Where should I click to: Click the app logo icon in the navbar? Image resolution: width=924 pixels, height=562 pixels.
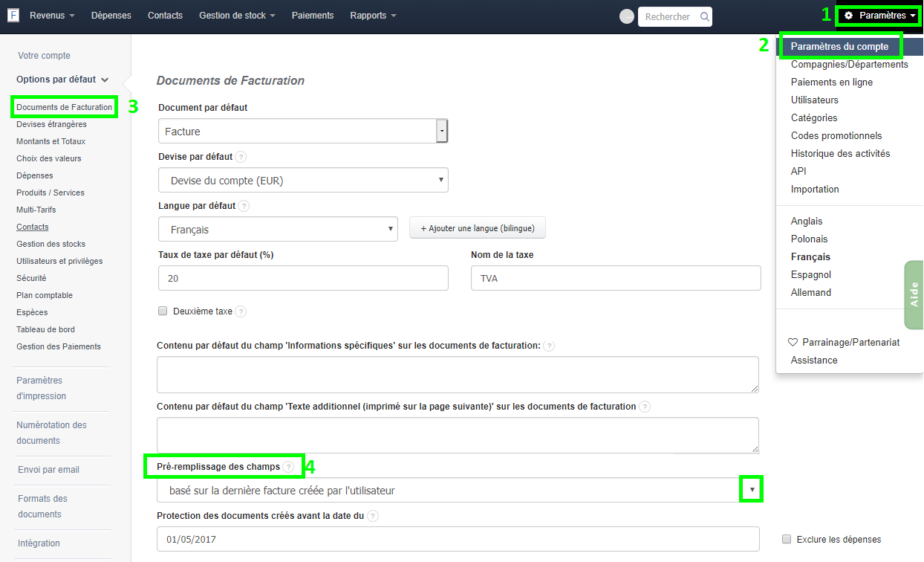[13, 15]
